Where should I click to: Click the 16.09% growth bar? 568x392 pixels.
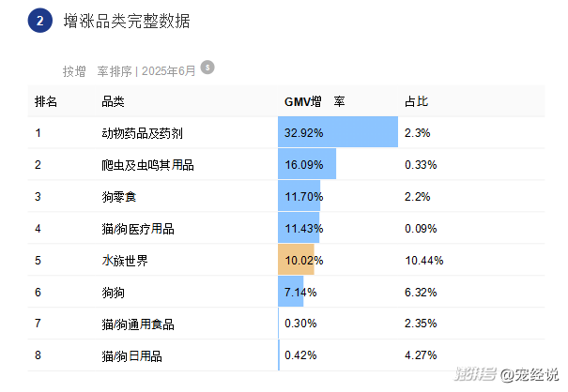pyautogui.click(x=306, y=165)
